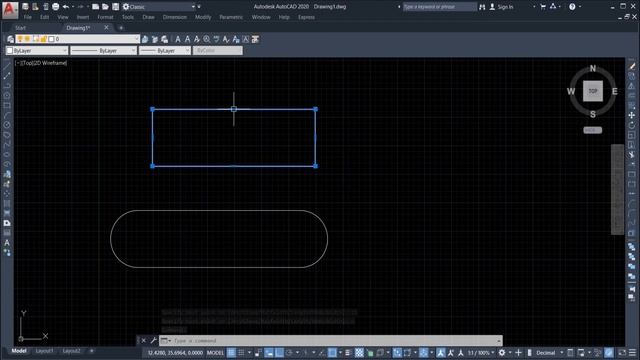Click Make Object's Layer Current icon
This screenshot has width=640, height=360.
[145, 39]
